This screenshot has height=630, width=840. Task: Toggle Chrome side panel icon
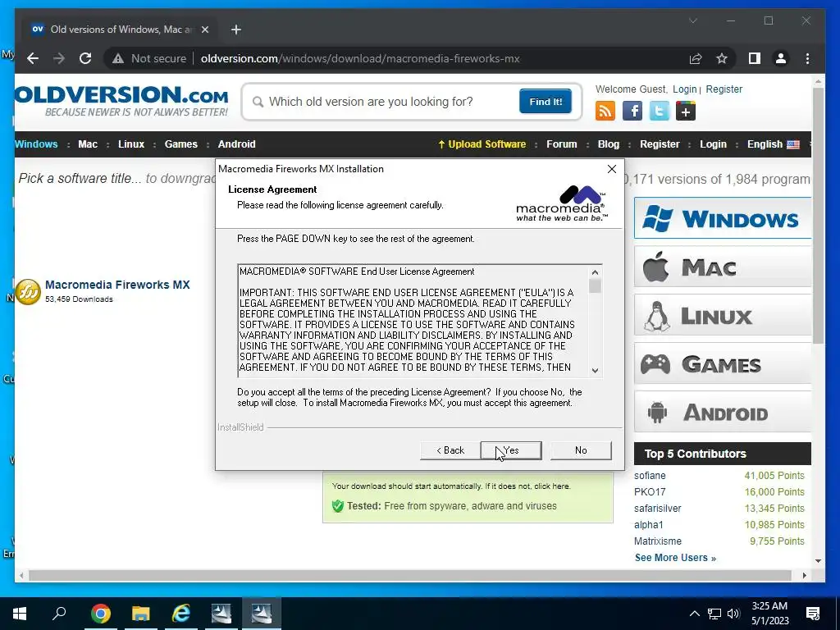coord(755,58)
